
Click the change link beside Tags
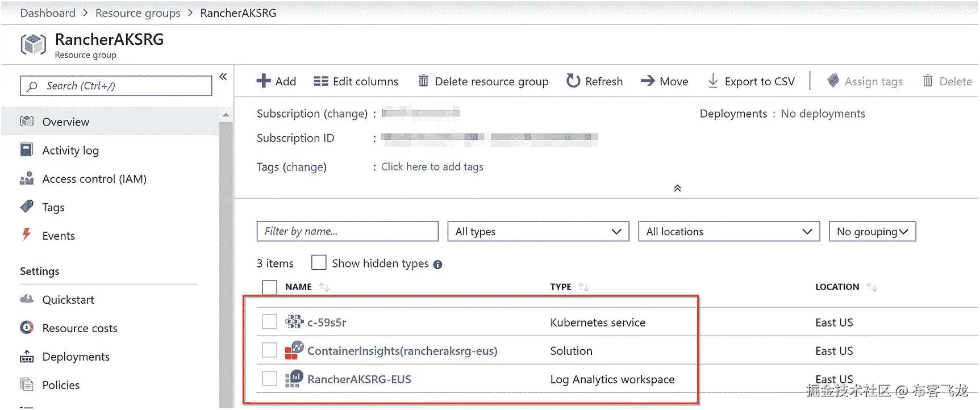tap(305, 167)
